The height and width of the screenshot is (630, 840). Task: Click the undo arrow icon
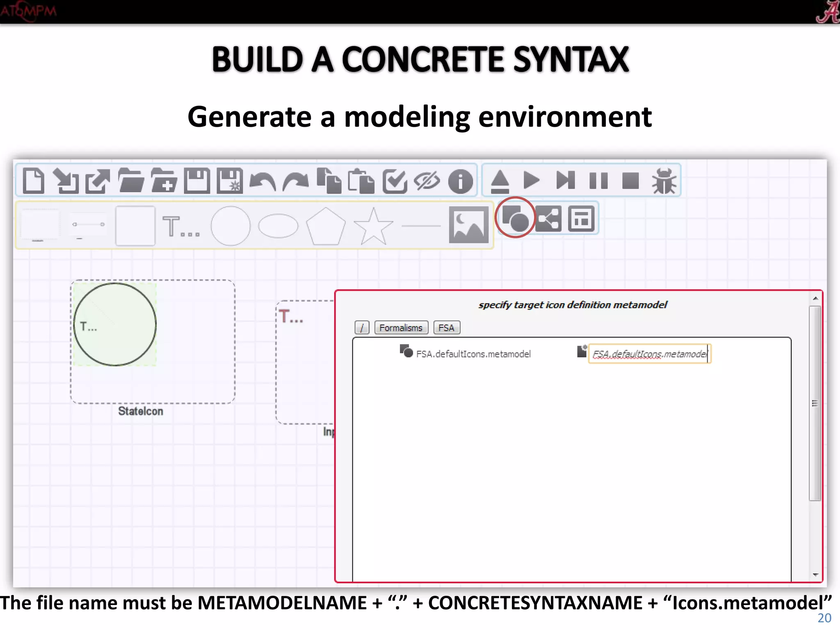[262, 181]
